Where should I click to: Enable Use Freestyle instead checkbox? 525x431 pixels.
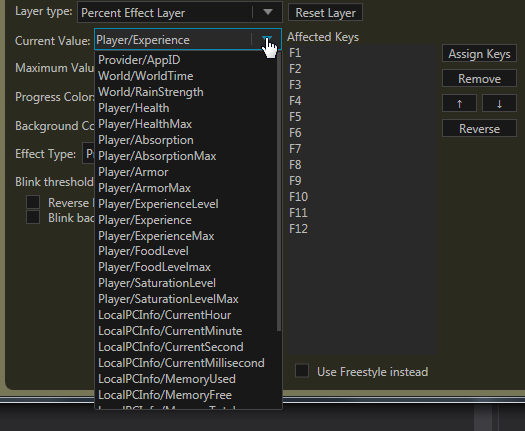point(302,371)
